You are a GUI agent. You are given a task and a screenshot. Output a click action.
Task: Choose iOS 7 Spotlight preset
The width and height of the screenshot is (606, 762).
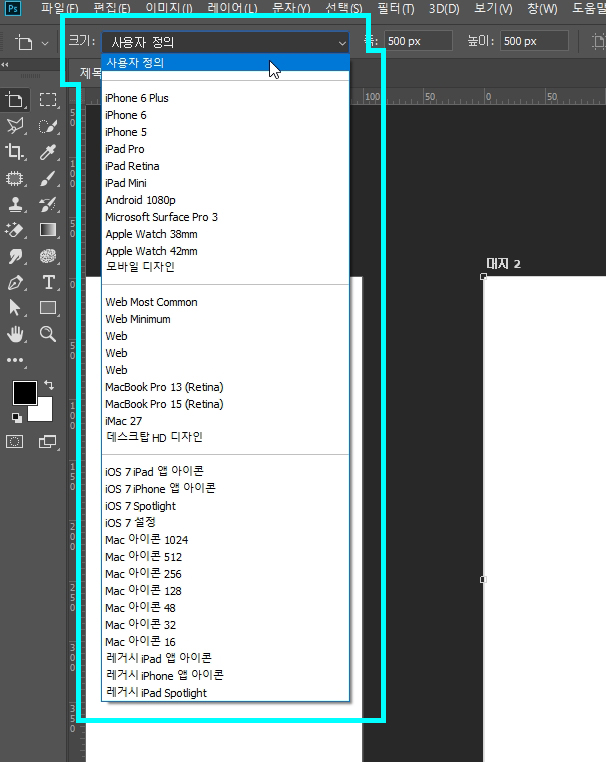point(225,506)
